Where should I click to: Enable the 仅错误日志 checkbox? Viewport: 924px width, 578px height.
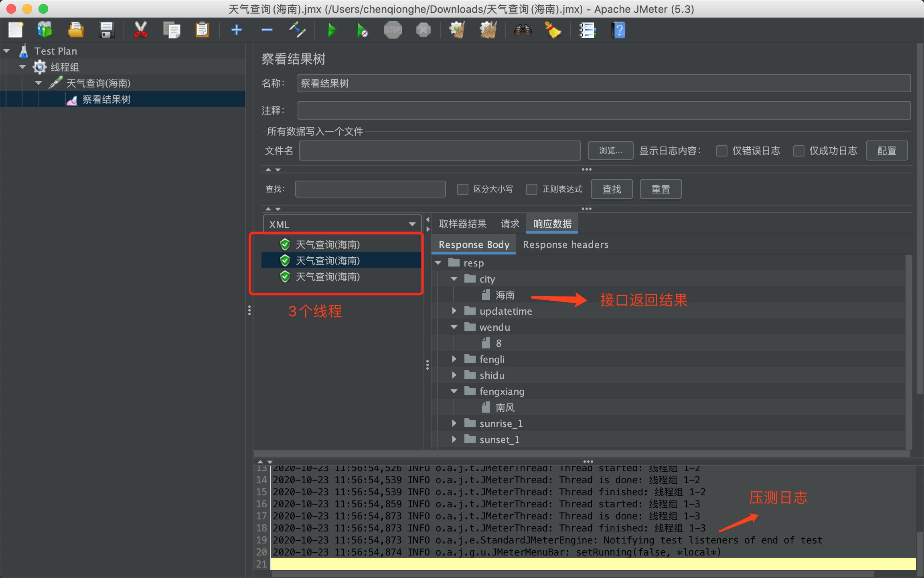click(x=722, y=151)
